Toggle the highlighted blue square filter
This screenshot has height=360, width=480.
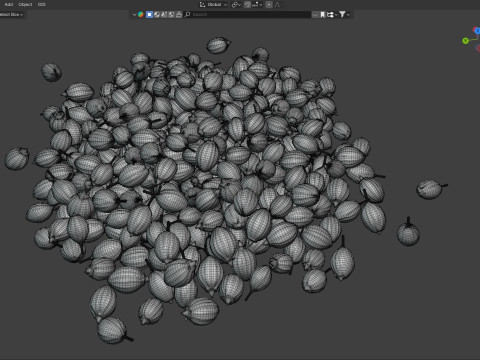coord(149,14)
